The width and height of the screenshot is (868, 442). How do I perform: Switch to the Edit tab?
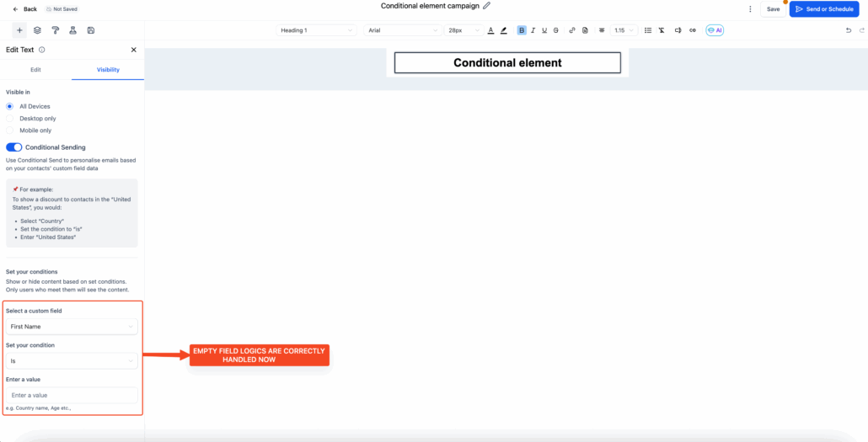coord(35,70)
